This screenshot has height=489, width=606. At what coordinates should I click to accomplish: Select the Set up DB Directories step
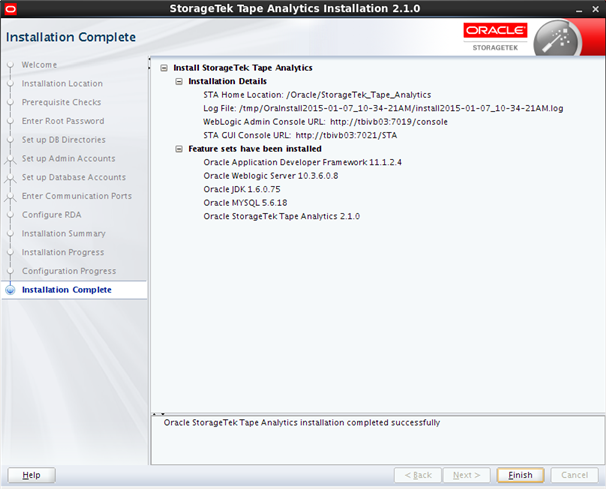click(64, 140)
